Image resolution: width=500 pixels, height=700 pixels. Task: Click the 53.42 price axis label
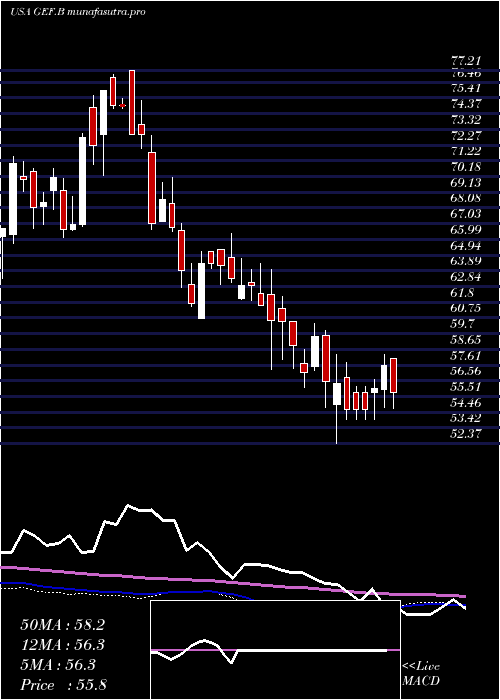465,419
